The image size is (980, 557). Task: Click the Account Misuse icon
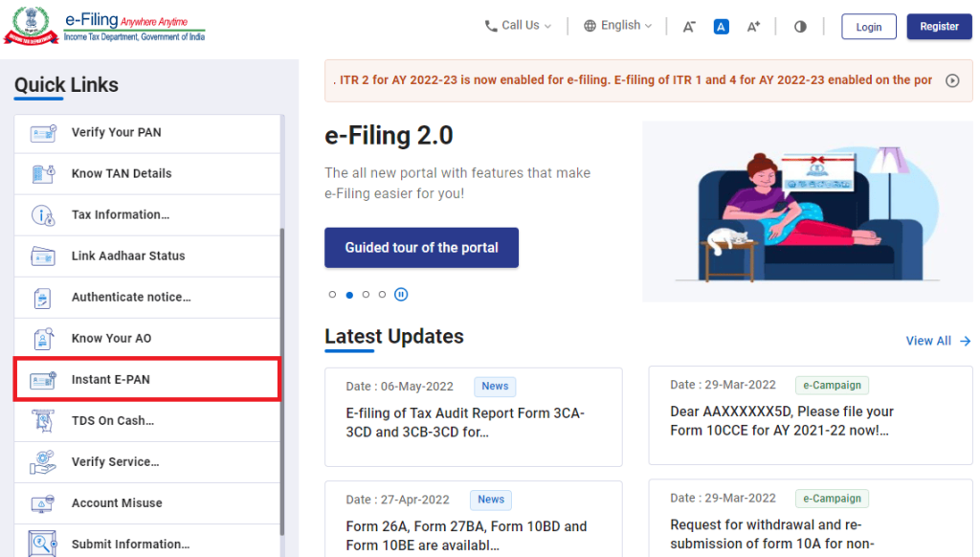tap(43, 503)
